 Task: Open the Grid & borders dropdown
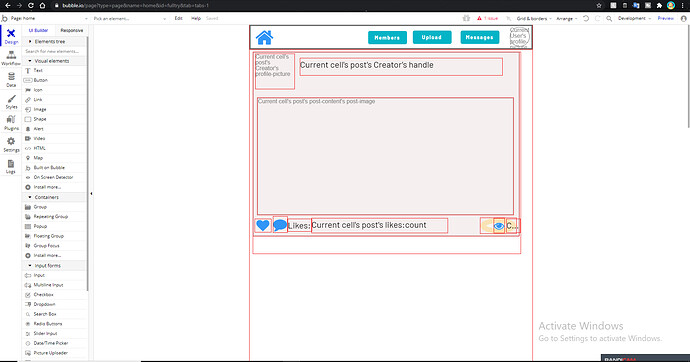(x=534, y=18)
